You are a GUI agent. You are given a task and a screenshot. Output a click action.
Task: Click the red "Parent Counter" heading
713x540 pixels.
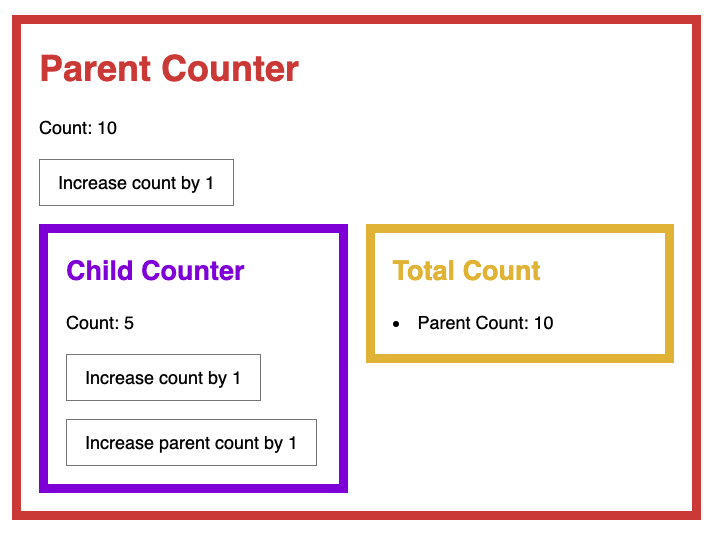[x=169, y=69]
